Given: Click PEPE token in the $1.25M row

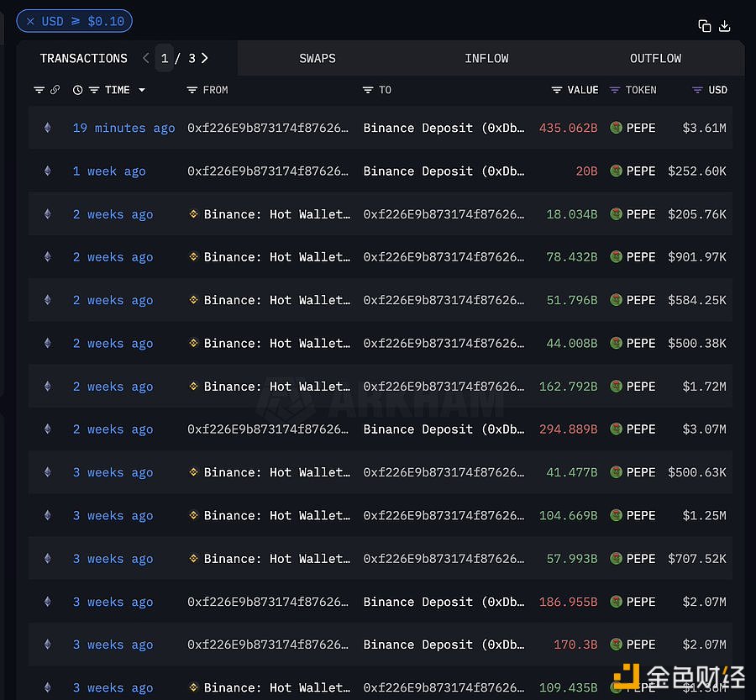Looking at the screenshot, I should tap(633, 516).
